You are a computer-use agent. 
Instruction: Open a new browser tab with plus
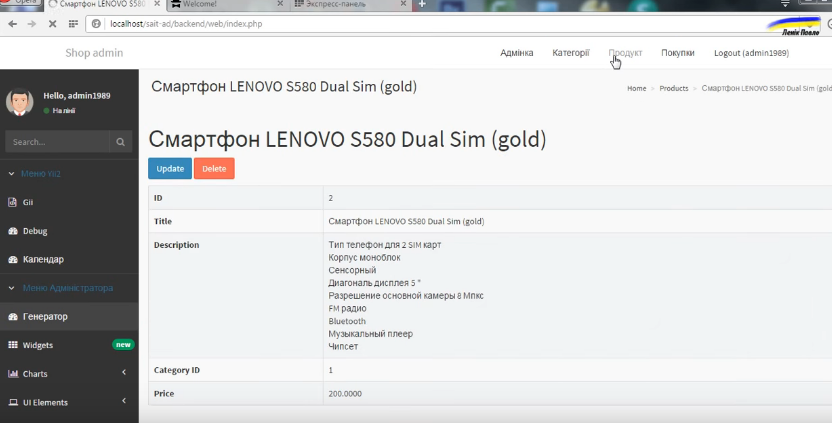422,4
